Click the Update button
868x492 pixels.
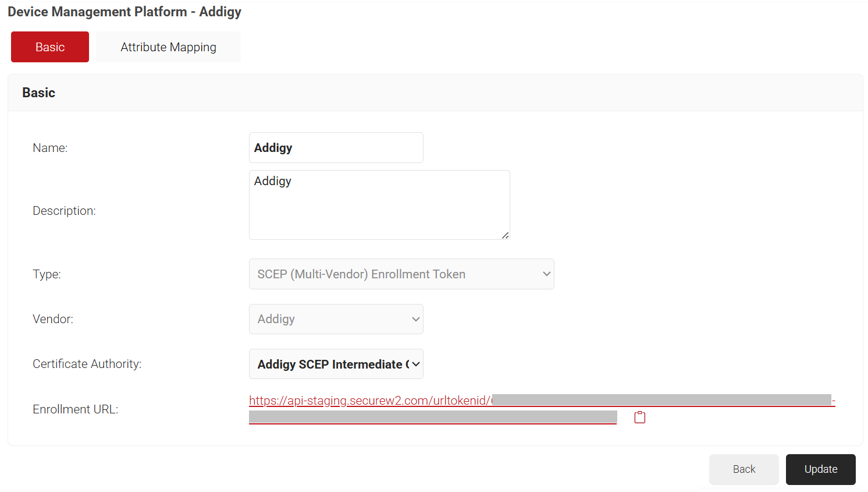pyautogui.click(x=820, y=469)
